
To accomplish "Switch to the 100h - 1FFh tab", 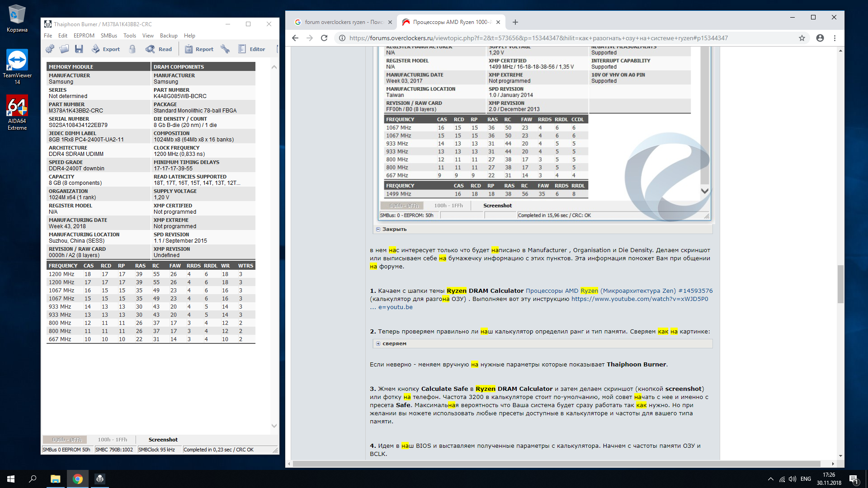I will (x=113, y=440).
